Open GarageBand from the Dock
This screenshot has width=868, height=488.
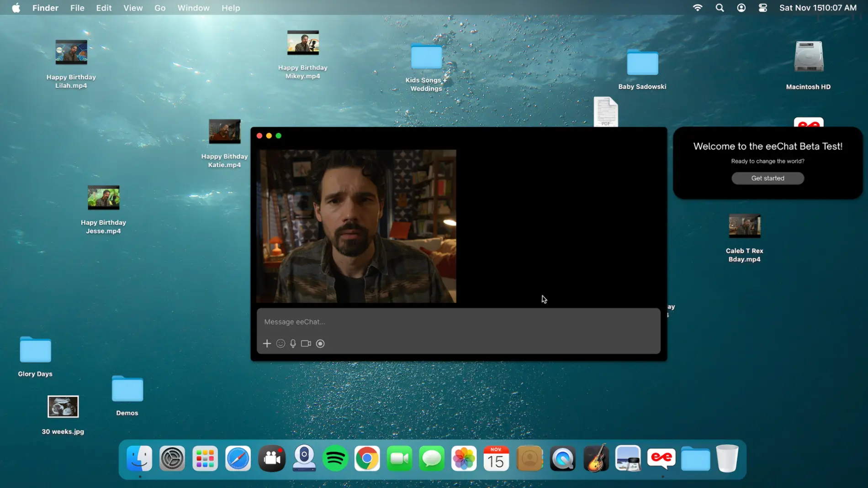point(596,458)
